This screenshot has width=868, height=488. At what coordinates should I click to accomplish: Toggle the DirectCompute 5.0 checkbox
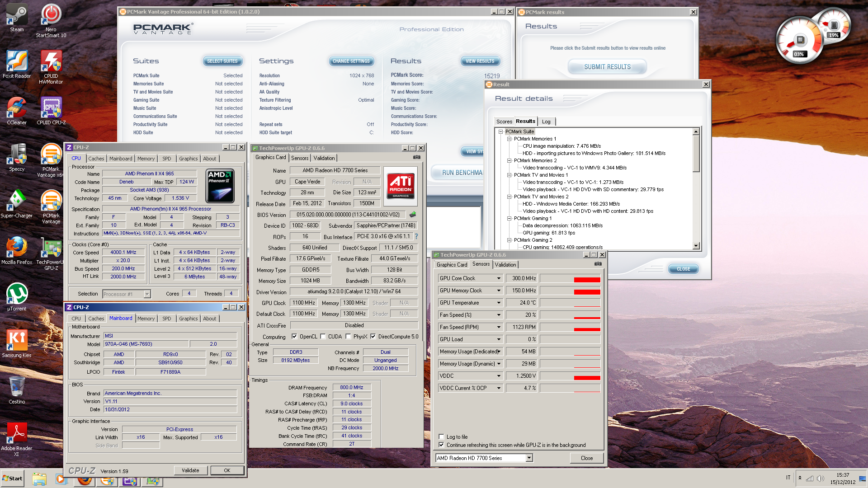[373, 336]
